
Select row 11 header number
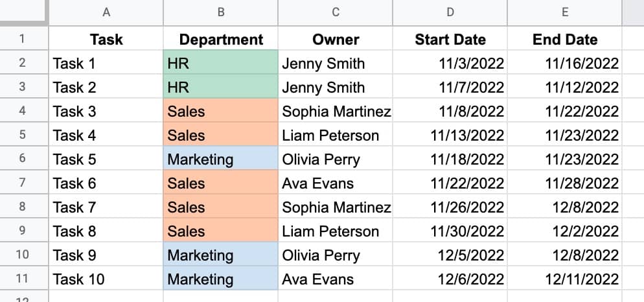23,279
